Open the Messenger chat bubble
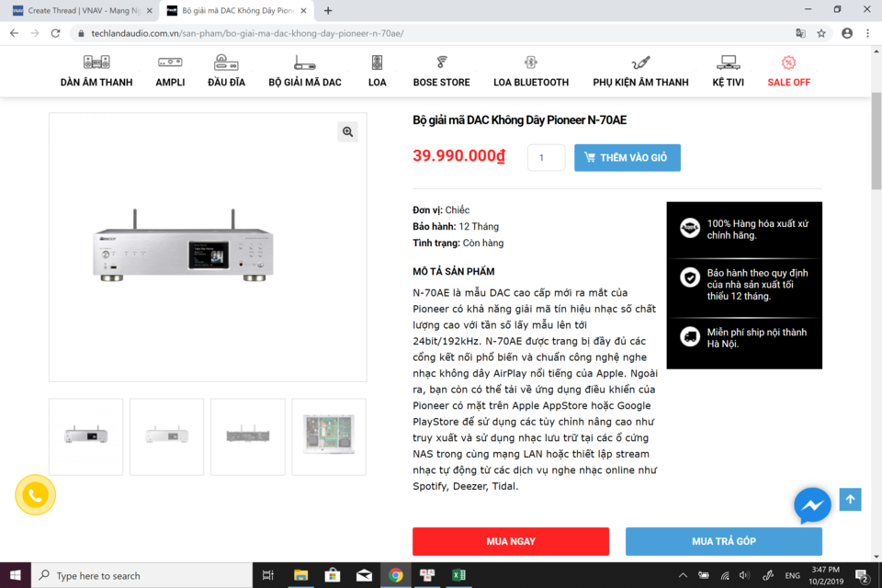This screenshot has height=588, width=882. click(x=812, y=505)
